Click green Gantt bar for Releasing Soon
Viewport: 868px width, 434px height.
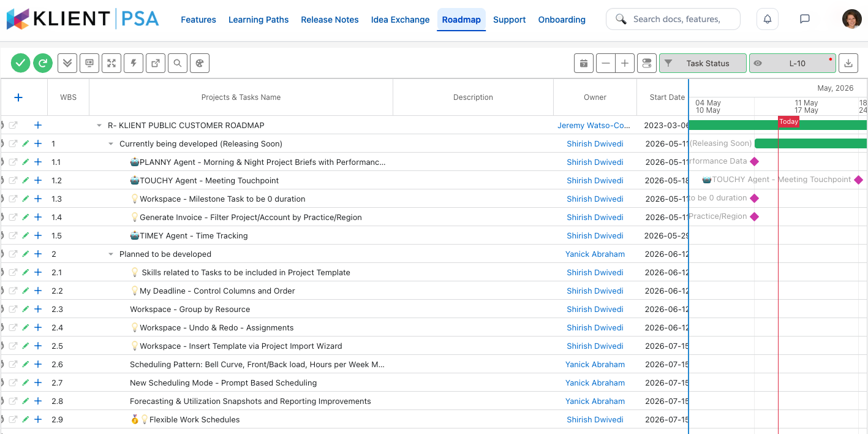[x=811, y=143]
